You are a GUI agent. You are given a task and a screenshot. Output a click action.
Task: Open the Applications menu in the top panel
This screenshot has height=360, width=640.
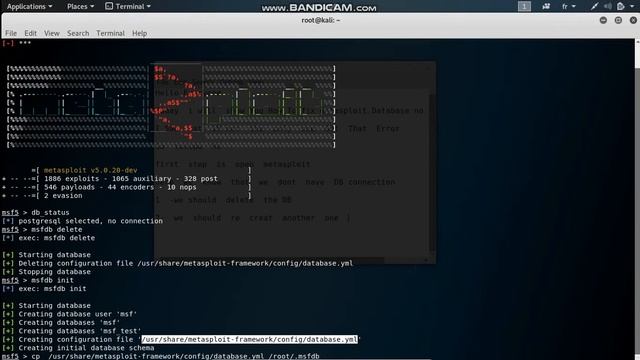click(x=29, y=7)
